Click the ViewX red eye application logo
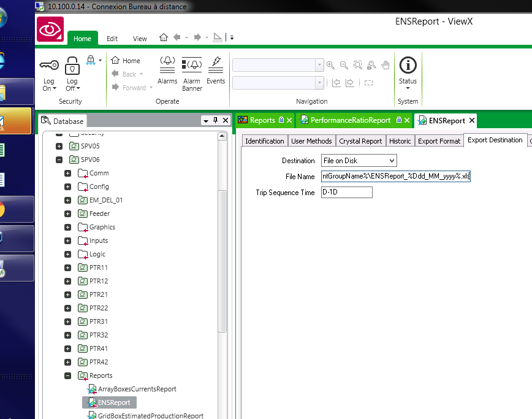 click(50, 29)
